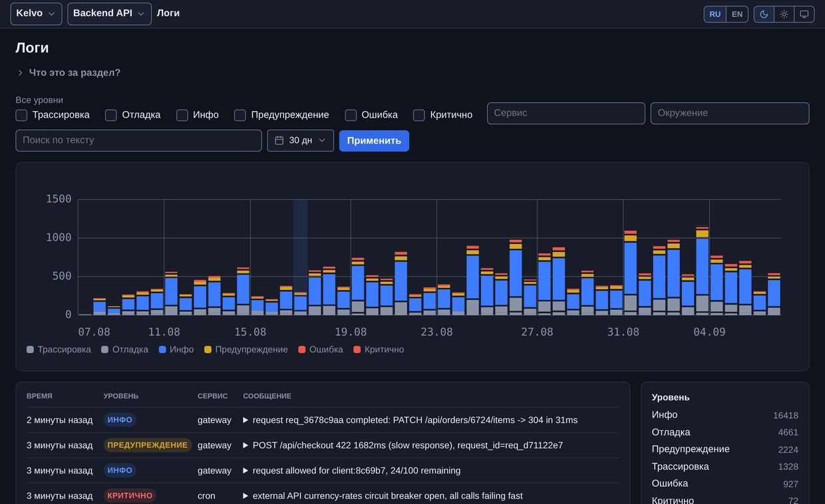Click the Логи breadcrumb item
Screen dimensions: 825x504
click(168, 13)
